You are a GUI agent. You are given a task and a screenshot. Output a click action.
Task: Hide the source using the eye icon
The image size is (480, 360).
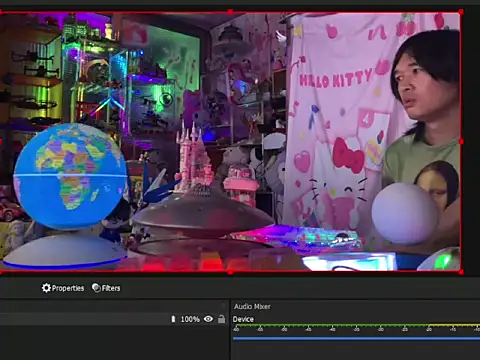[x=208, y=319]
